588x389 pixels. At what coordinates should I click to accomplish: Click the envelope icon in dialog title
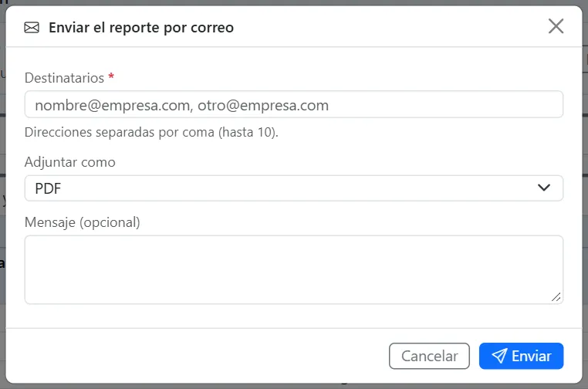(32, 28)
